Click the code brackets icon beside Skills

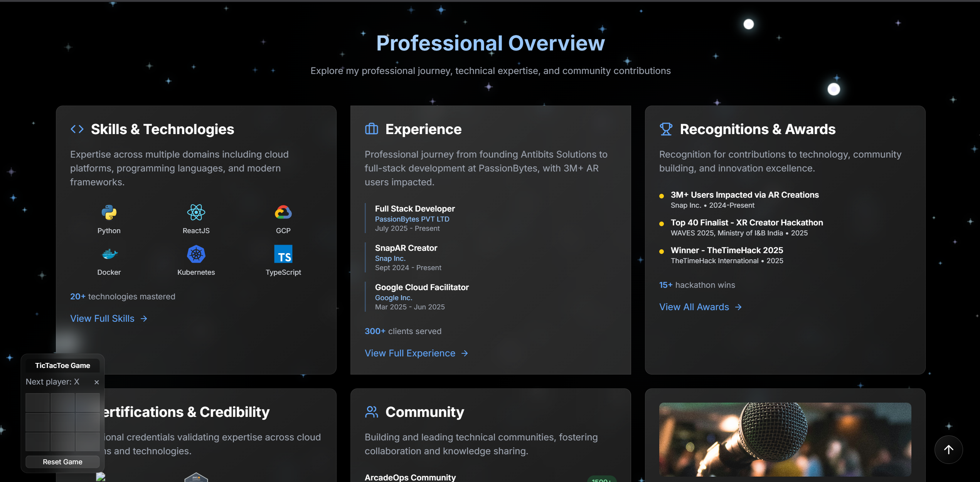[77, 129]
